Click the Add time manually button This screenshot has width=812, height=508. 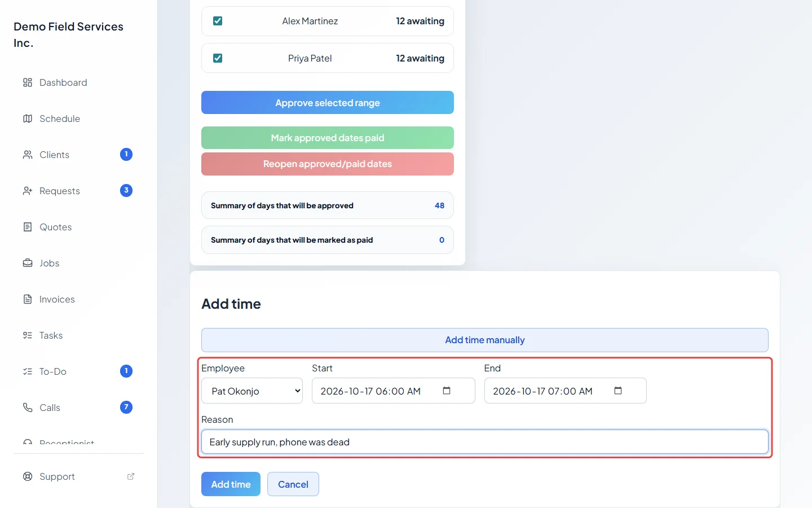coord(485,340)
